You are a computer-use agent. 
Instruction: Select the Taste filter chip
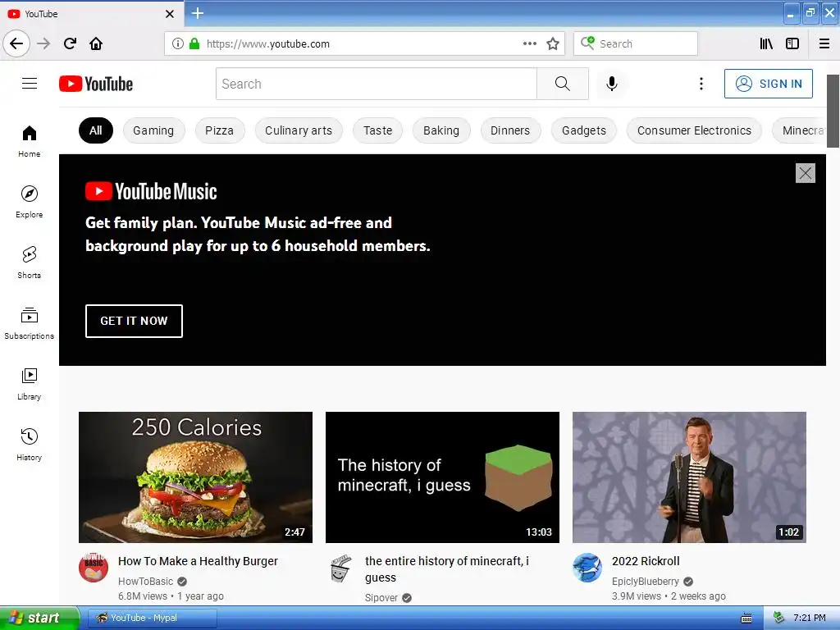coord(377,130)
